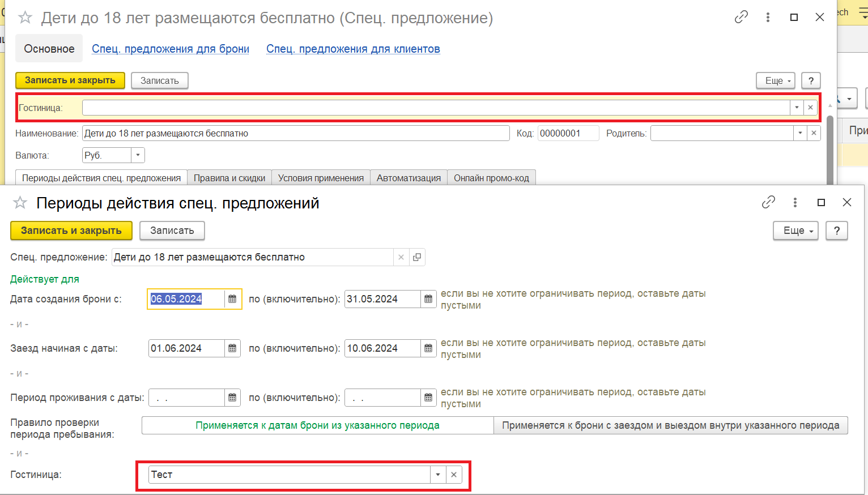Select 'Применяется к датам брони из указанного периода'
Screen dimensions: 868x495
(318, 425)
